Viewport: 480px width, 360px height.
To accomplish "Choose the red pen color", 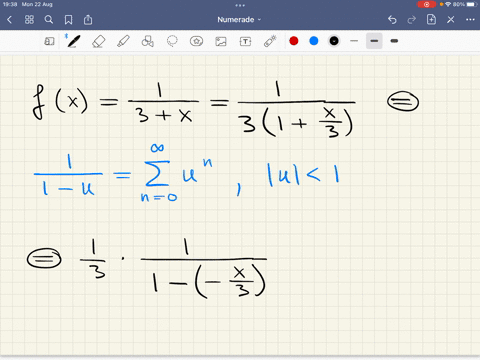I will click(x=294, y=41).
